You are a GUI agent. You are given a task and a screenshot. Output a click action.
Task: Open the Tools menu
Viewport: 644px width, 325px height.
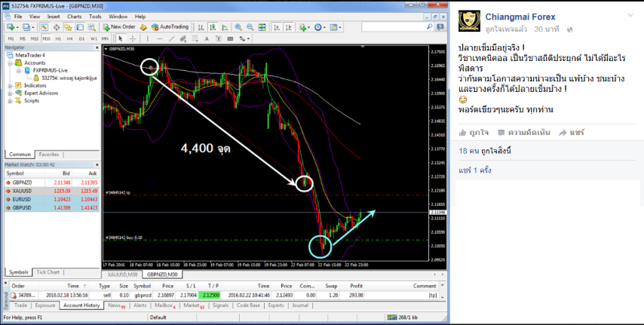click(95, 17)
